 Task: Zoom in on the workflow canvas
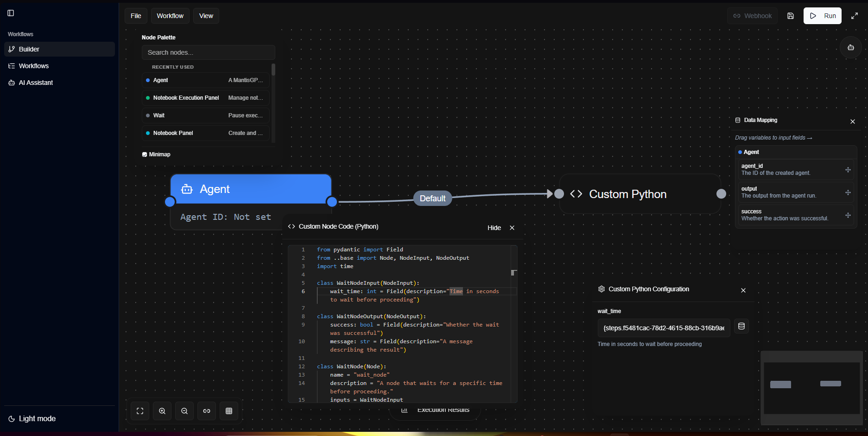coord(162,411)
